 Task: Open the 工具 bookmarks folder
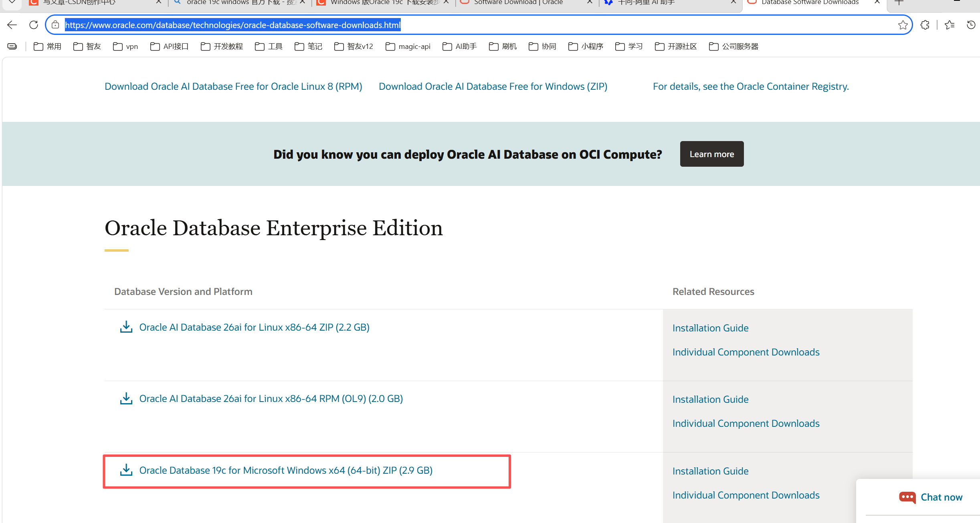tap(269, 46)
